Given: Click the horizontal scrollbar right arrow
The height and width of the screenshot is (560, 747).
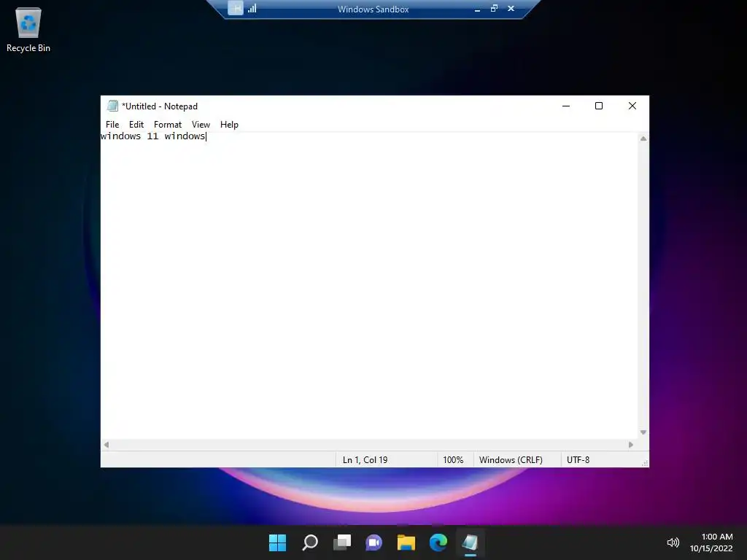Looking at the screenshot, I should coord(631,445).
